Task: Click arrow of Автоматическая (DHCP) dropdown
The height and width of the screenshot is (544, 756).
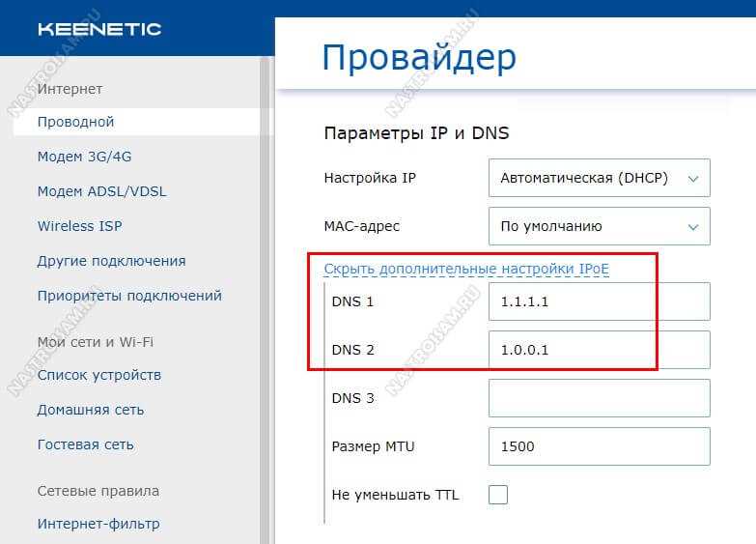Action: 693,179
